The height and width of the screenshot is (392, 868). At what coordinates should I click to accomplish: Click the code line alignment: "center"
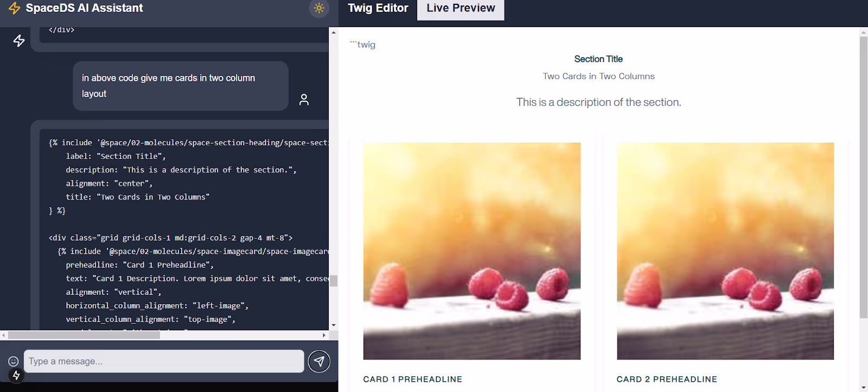[x=109, y=183]
